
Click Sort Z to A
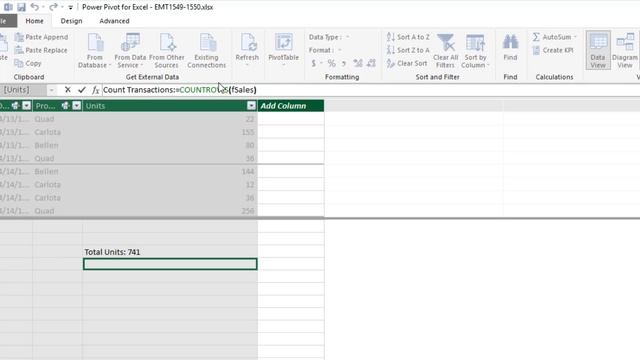tap(408, 50)
